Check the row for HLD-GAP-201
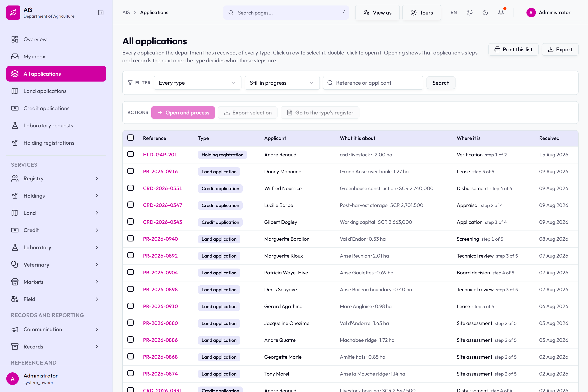This screenshot has width=588, height=392. click(x=131, y=154)
